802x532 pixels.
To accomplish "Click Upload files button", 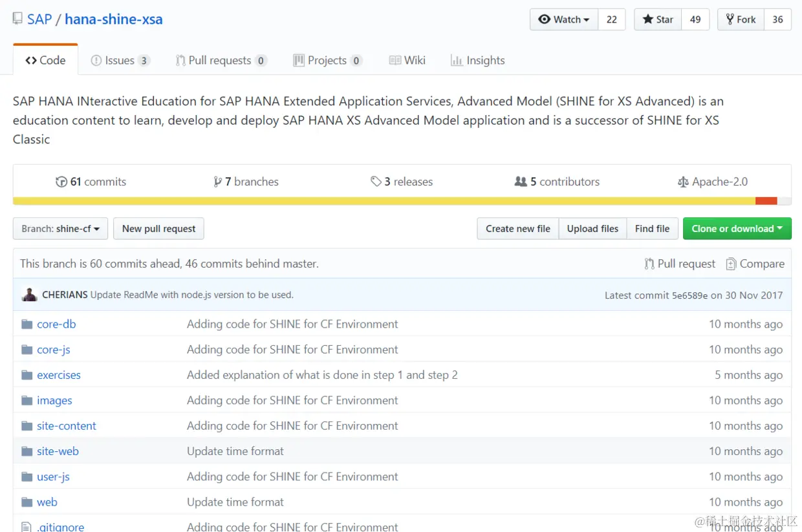I will coord(592,229).
